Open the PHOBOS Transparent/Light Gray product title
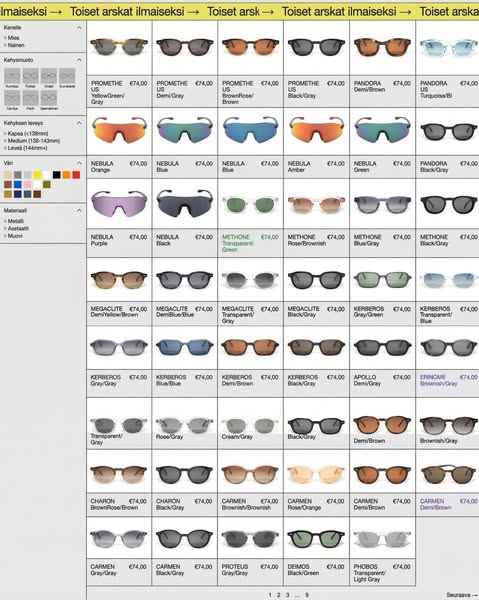This screenshot has width=479, height=600. (370, 573)
